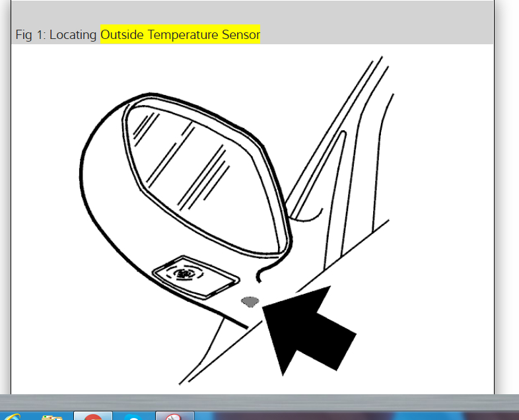Viewport: 519px width, 420px height.
Task: Click the 'Fig 1: Locating' caption text
Action: tap(56, 35)
